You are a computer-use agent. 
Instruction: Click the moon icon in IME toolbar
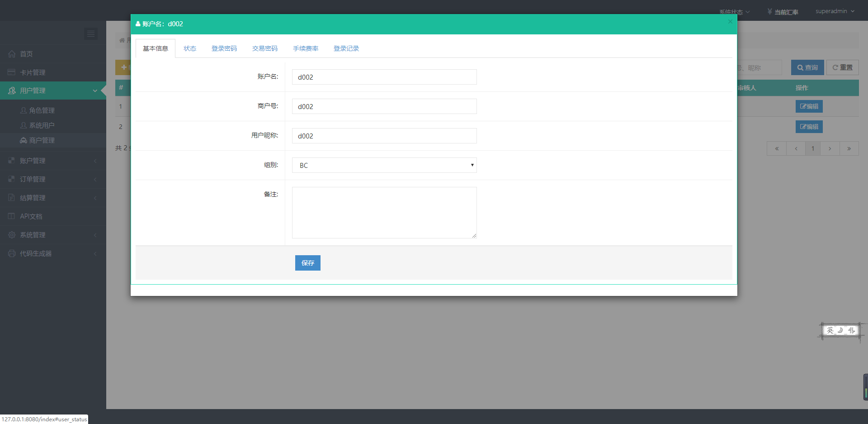pos(840,331)
